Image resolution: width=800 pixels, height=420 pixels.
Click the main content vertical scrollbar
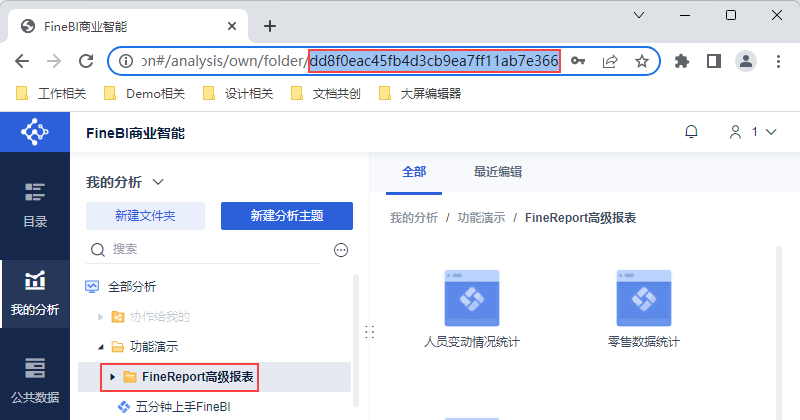pos(779,333)
